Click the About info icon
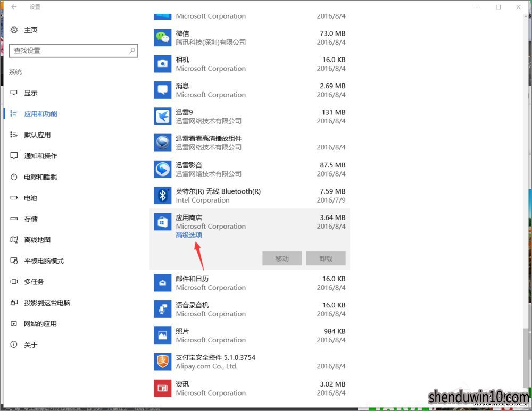The width and height of the screenshot is (532, 411). (x=14, y=345)
